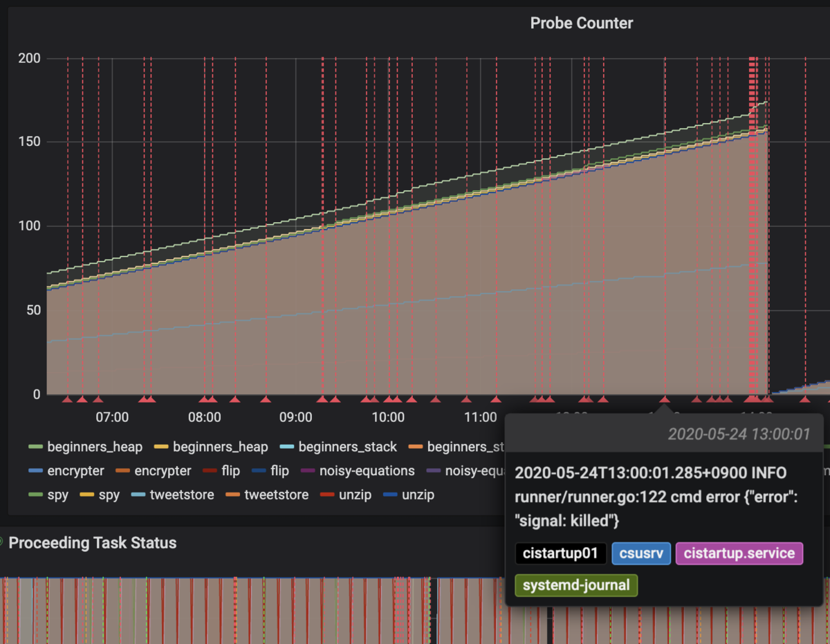Select the annotation marker just before 09:00
This screenshot has height=644, width=830.
click(x=265, y=399)
